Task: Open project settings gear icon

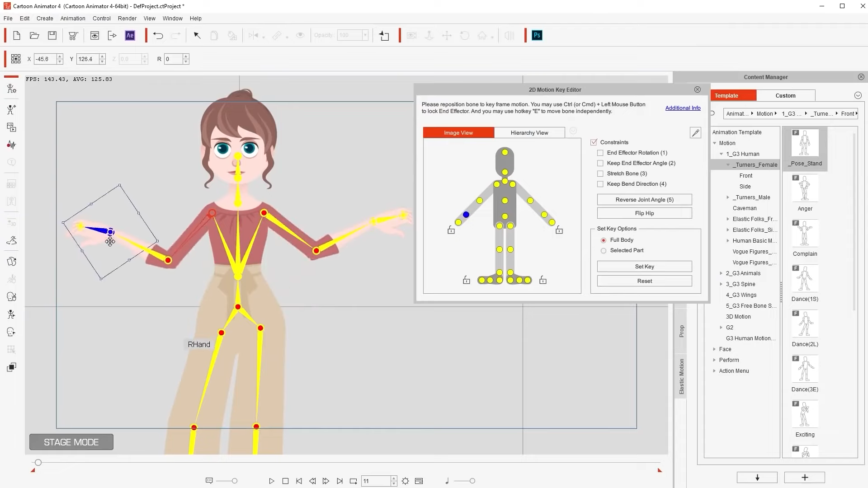Action: pos(406,481)
